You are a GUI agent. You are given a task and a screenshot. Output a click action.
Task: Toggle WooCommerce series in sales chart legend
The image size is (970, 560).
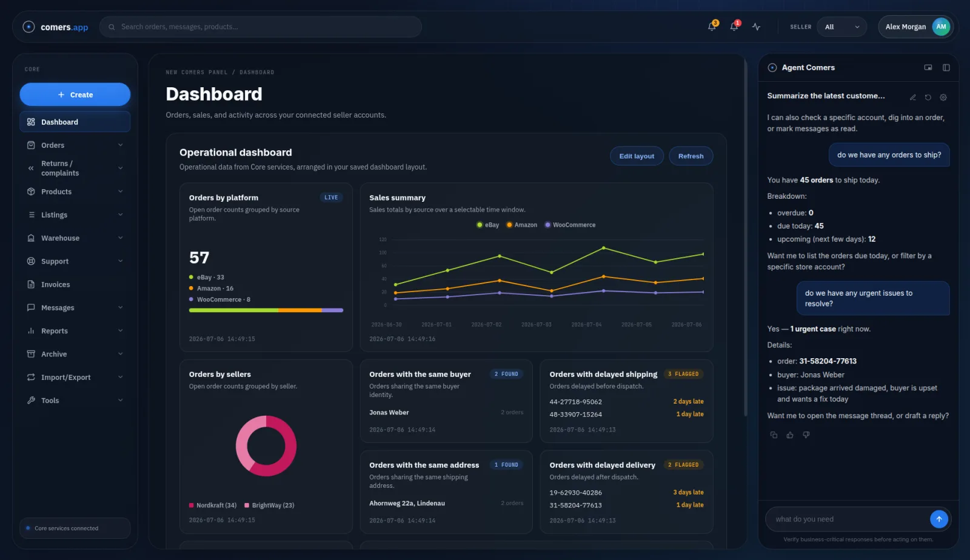(570, 225)
